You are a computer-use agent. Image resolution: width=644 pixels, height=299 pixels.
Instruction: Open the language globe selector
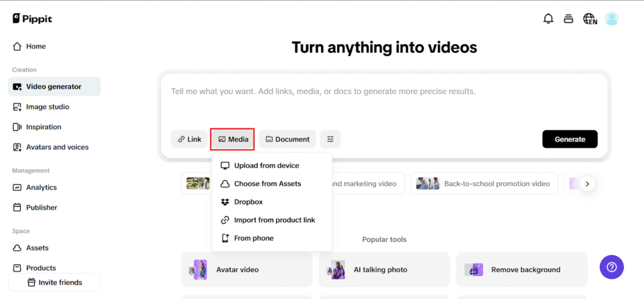tap(589, 19)
